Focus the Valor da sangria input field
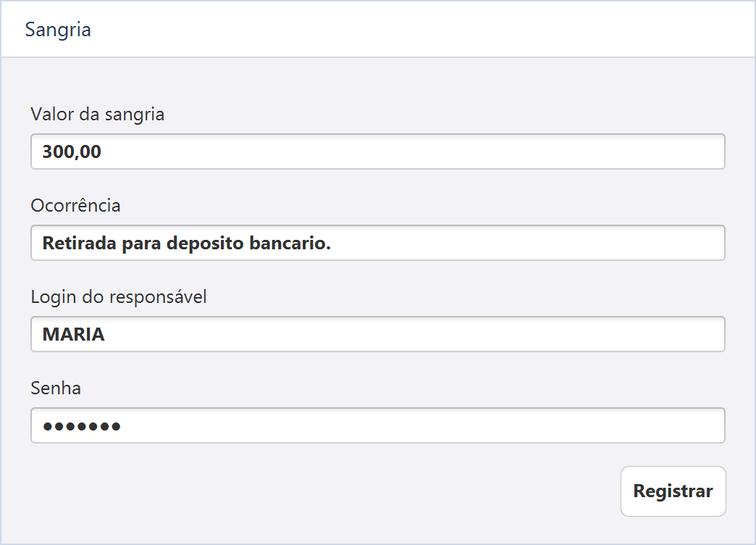The height and width of the screenshot is (545, 756). click(377, 151)
